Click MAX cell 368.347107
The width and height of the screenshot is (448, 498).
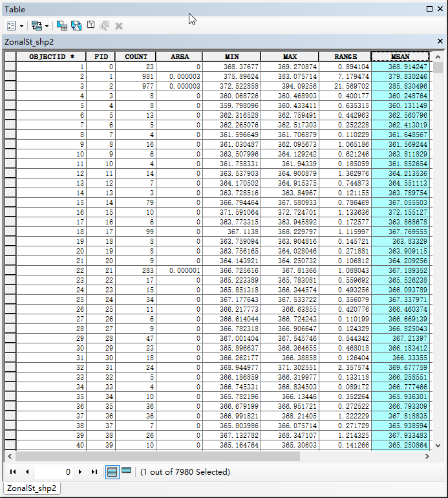point(290,435)
